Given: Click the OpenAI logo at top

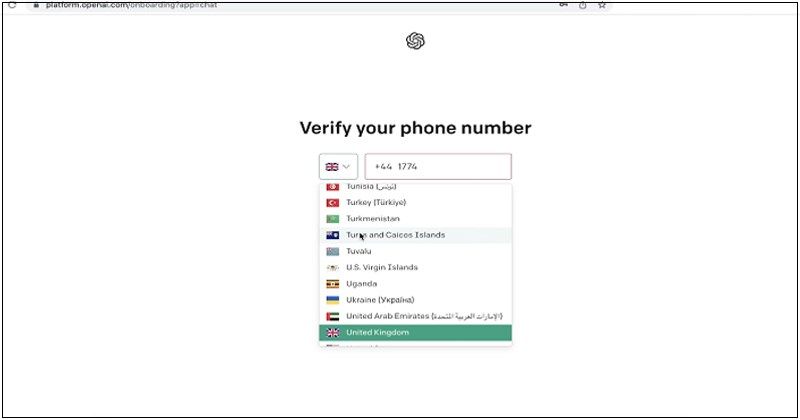Looking at the screenshot, I should (415, 41).
